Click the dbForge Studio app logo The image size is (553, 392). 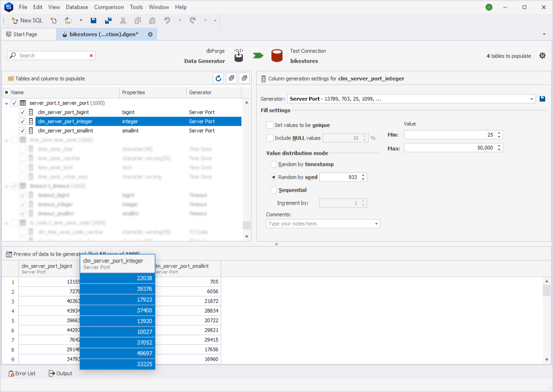click(x=8, y=7)
